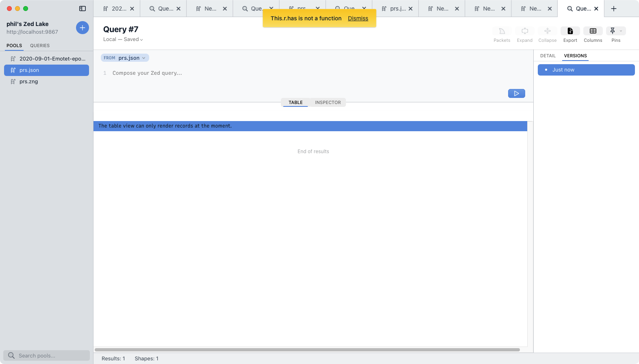Open the VERSIONS pane tab
639x364 pixels.
pos(575,56)
